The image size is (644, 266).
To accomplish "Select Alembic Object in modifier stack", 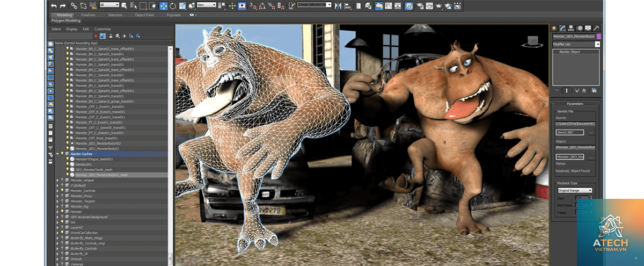I will click(576, 52).
